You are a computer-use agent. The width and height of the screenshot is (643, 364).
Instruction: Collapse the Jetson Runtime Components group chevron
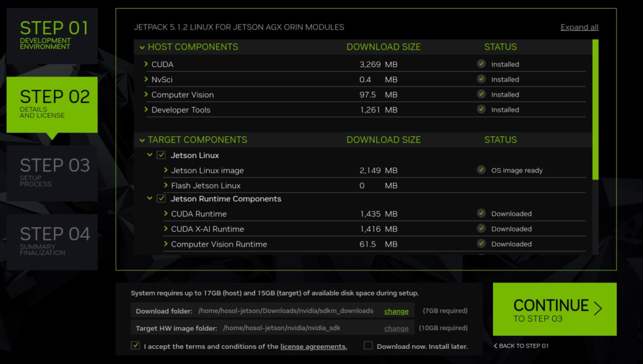pos(149,198)
